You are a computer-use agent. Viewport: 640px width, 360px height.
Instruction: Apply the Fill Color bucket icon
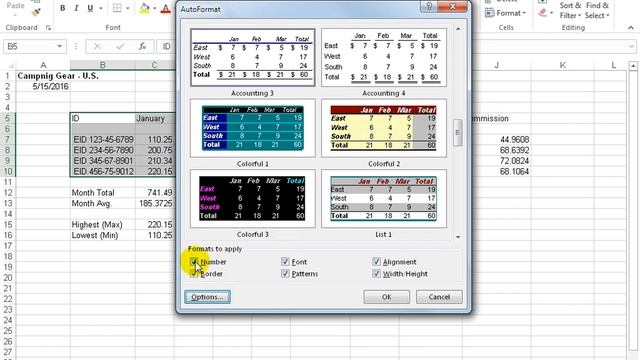click(144, 8)
